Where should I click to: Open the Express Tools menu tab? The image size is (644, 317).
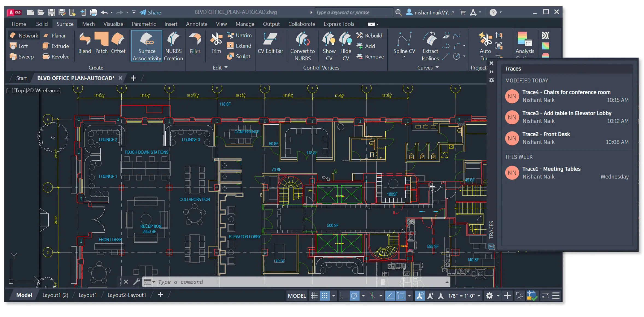click(x=338, y=24)
